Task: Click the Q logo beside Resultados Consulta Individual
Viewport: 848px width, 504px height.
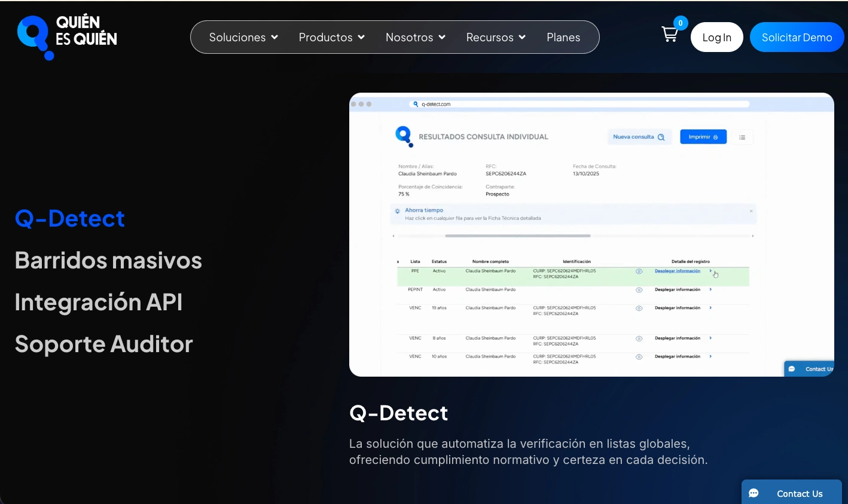Action: [404, 136]
